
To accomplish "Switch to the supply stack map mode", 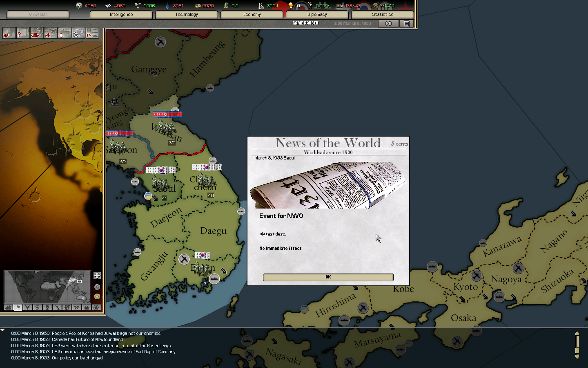I will [x=47, y=307].
